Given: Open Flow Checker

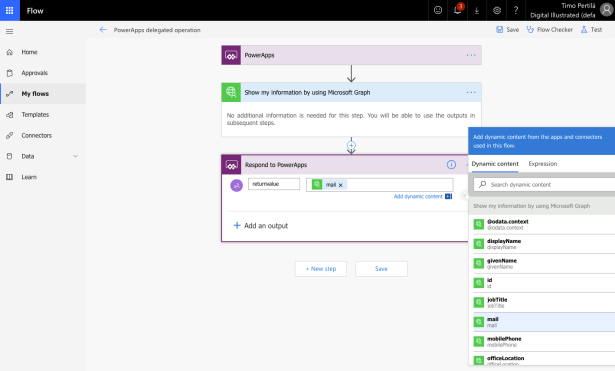Looking at the screenshot, I should pyautogui.click(x=549, y=30).
